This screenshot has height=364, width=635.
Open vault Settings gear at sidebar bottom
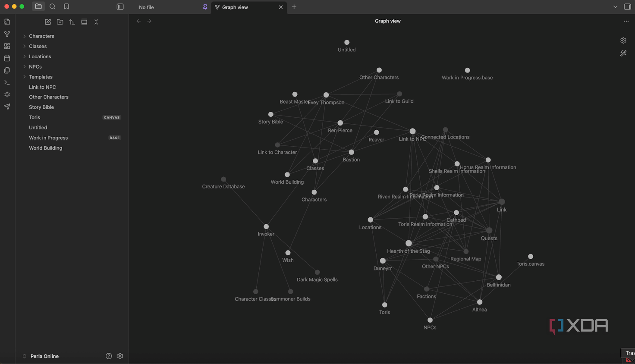120,356
